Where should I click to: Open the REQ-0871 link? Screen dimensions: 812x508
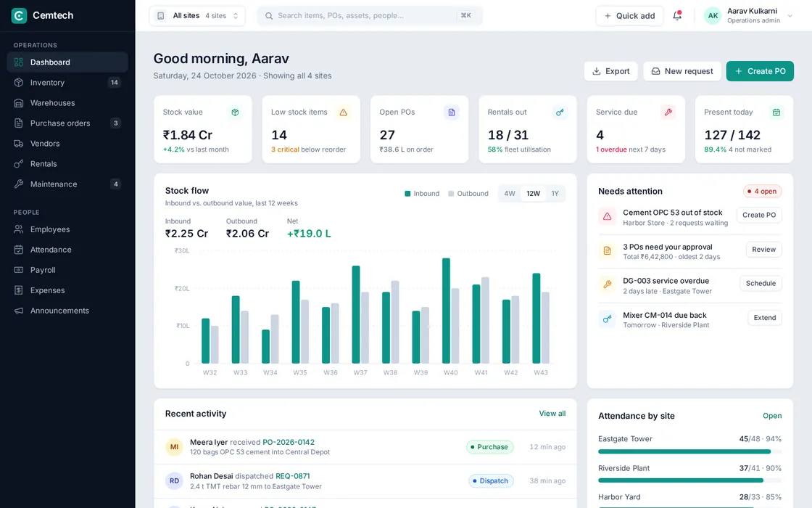click(293, 476)
